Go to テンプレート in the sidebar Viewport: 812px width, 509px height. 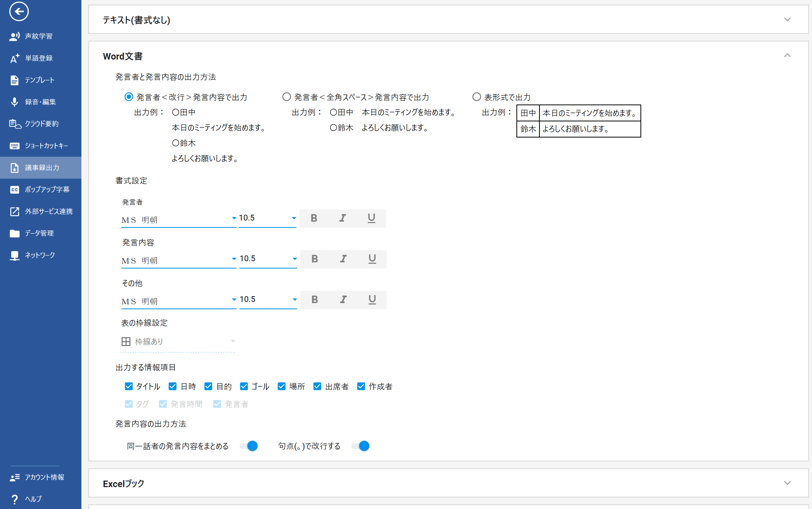[40, 80]
